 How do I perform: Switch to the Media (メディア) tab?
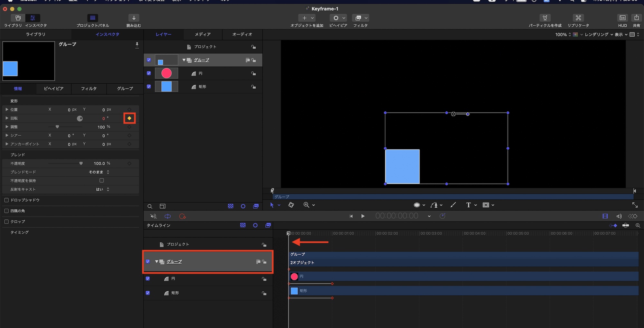(x=203, y=34)
